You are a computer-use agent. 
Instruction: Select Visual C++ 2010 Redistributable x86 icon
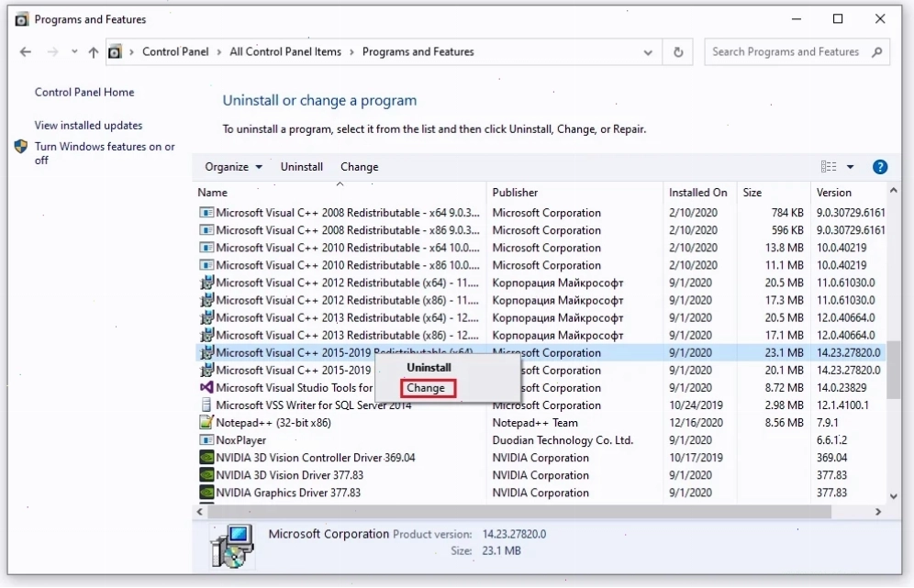click(206, 265)
